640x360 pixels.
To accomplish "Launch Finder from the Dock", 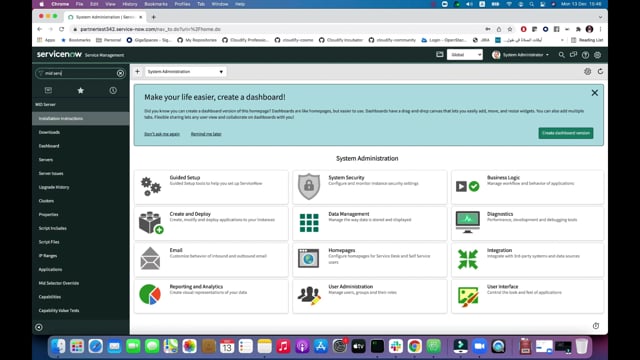I will coord(58,347).
